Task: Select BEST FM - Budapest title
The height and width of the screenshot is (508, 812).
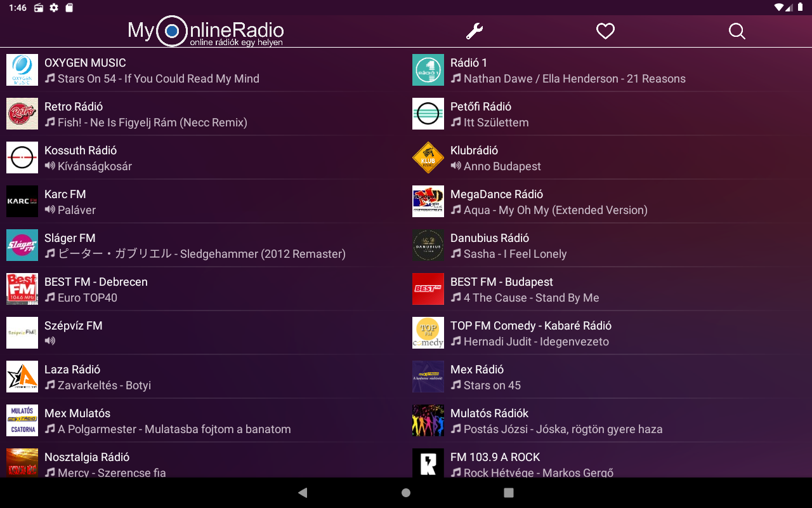Action: 502,282
